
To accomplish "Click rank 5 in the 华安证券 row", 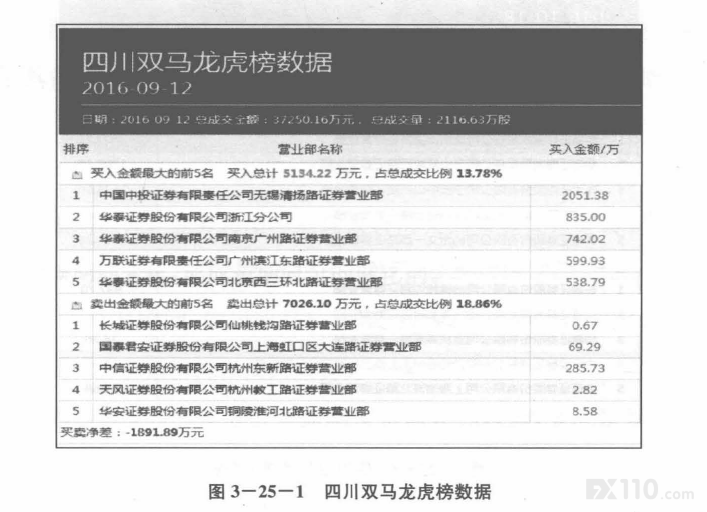I will tap(76, 411).
